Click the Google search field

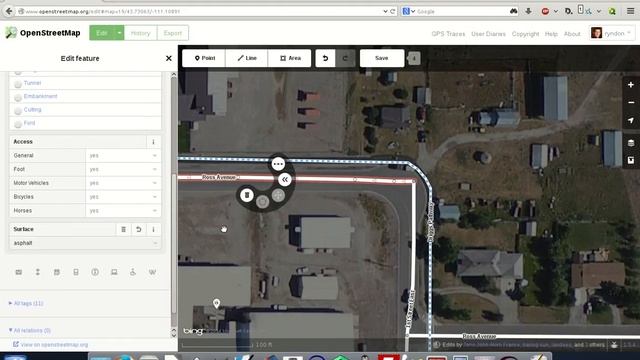click(459, 11)
